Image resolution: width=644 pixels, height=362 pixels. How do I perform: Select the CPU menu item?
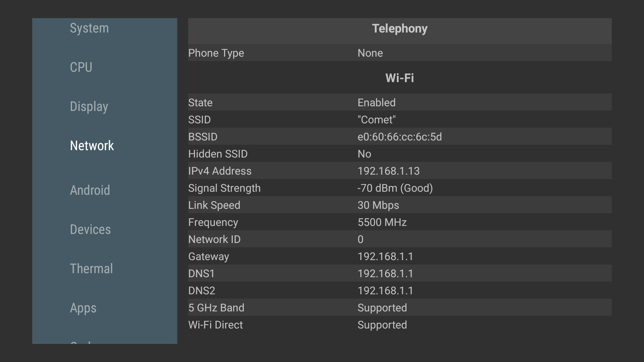point(81,67)
